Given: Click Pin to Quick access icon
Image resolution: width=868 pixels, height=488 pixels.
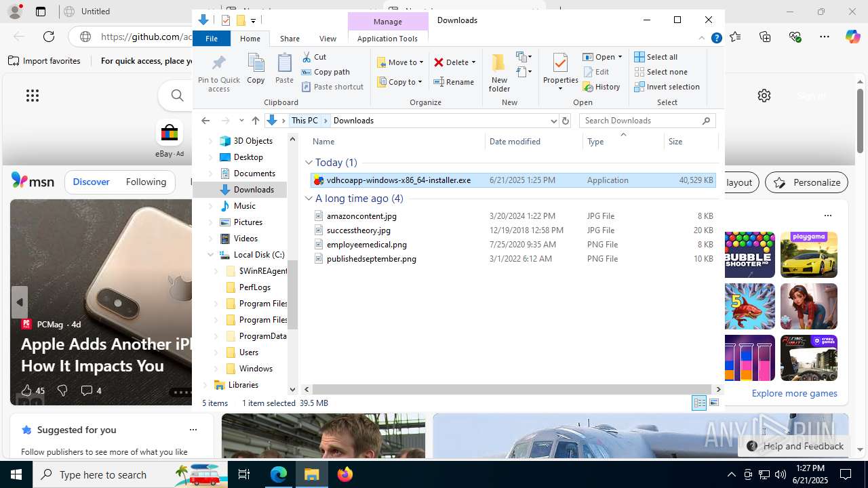Looking at the screenshot, I should pos(218,73).
